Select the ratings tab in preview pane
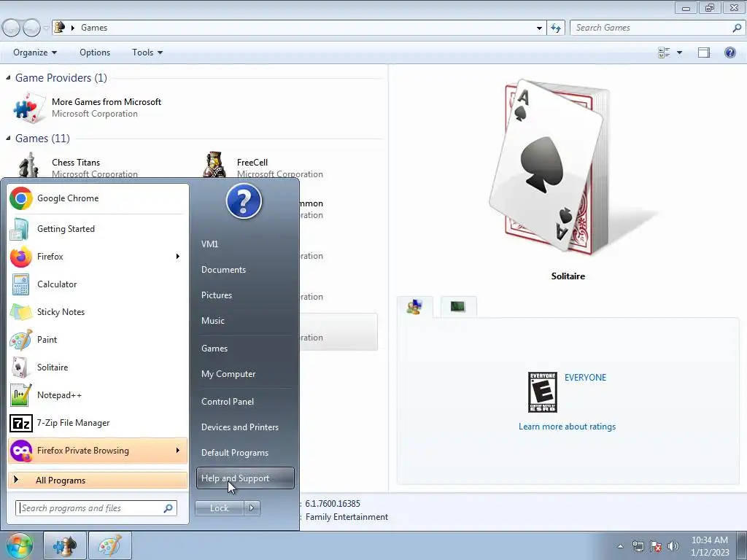Image resolution: width=747 pixels, height=560 pixels. [414, 307]
